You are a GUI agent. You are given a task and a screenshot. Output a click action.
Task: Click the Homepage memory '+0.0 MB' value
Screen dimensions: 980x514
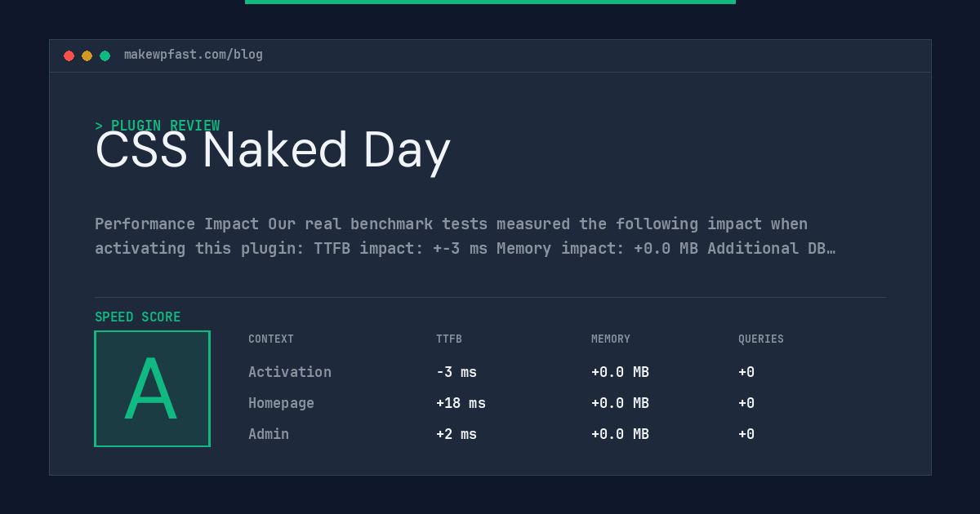click(x=620, y=403)
